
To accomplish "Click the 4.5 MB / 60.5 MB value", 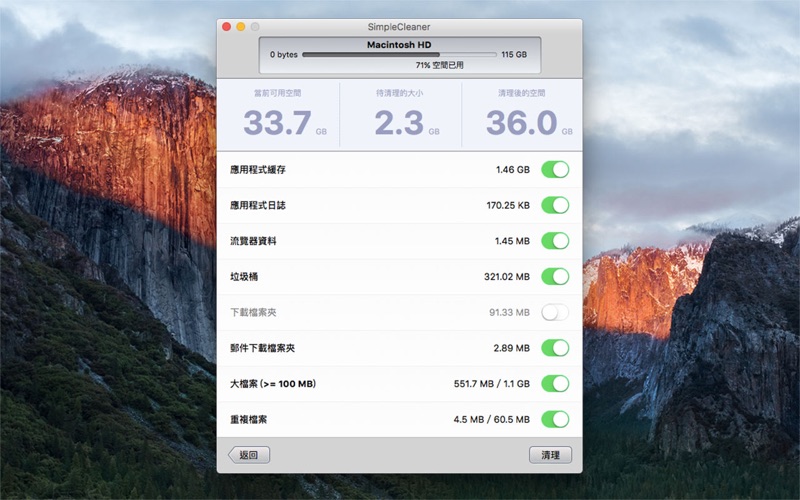I will click(x=492, y=419).
